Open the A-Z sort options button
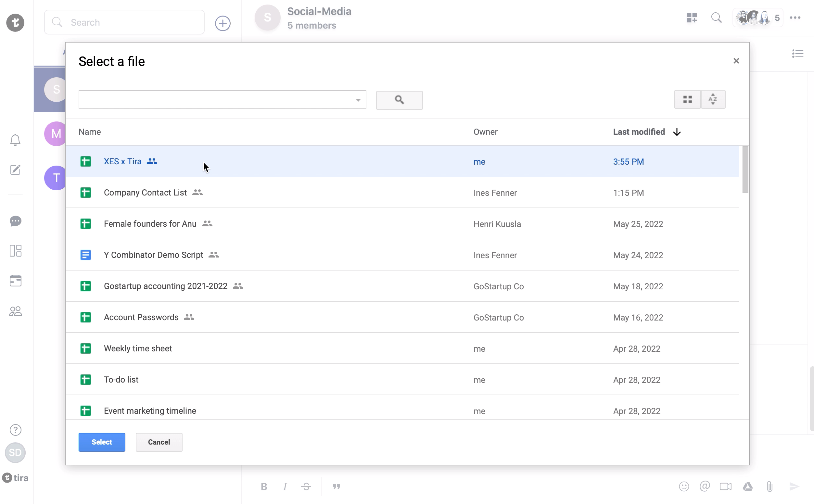The height and width of the screenshot is (504, 814). pyautogui.click(x=713, y=99)
